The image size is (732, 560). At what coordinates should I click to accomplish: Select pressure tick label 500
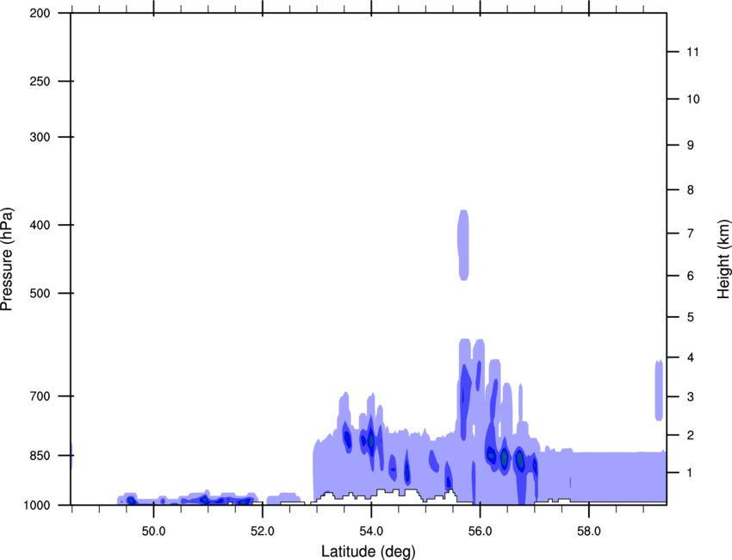40,293
